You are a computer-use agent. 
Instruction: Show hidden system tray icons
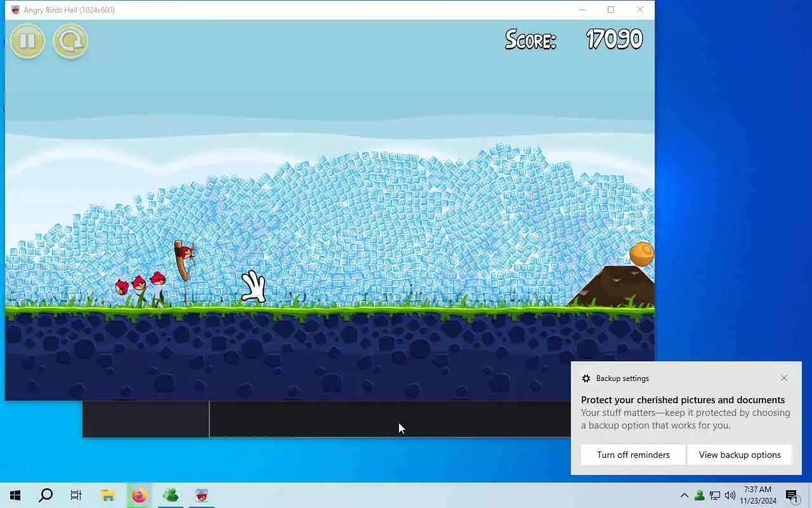[x=684, y=495]
